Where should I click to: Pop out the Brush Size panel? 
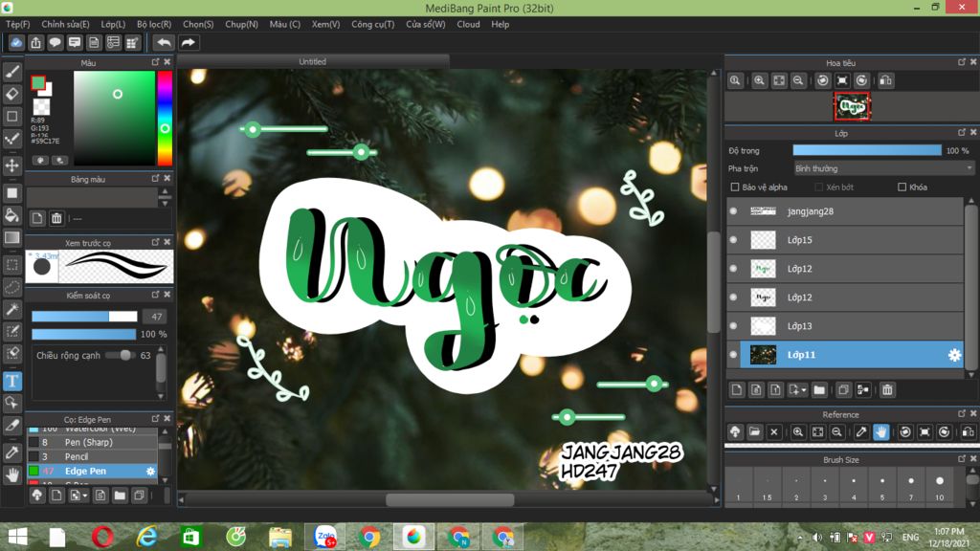point(962,458)
